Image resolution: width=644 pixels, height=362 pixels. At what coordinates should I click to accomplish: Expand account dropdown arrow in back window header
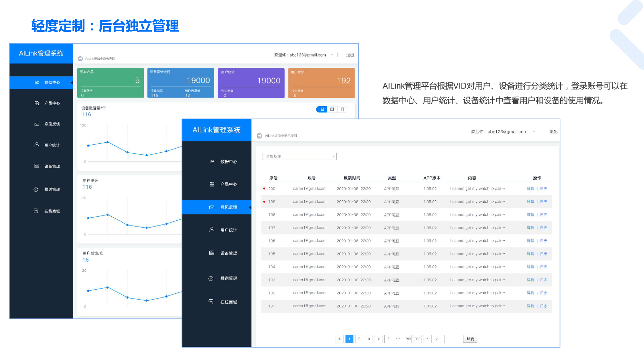(x=332, y=55)
